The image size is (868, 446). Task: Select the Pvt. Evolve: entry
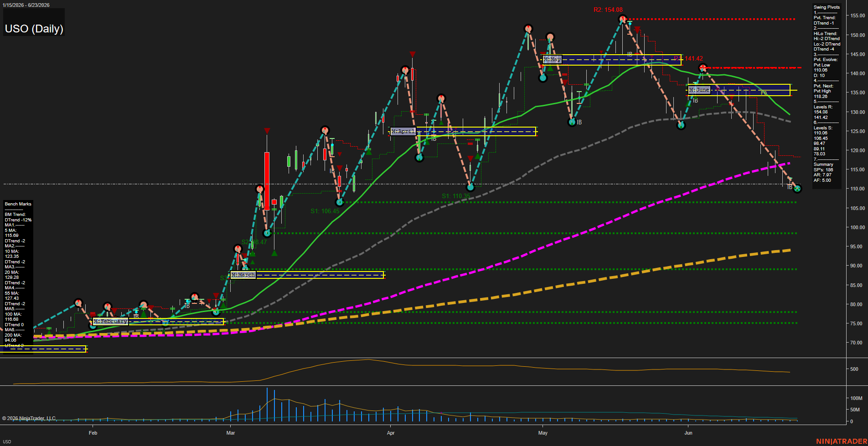(x=826, y=60)
